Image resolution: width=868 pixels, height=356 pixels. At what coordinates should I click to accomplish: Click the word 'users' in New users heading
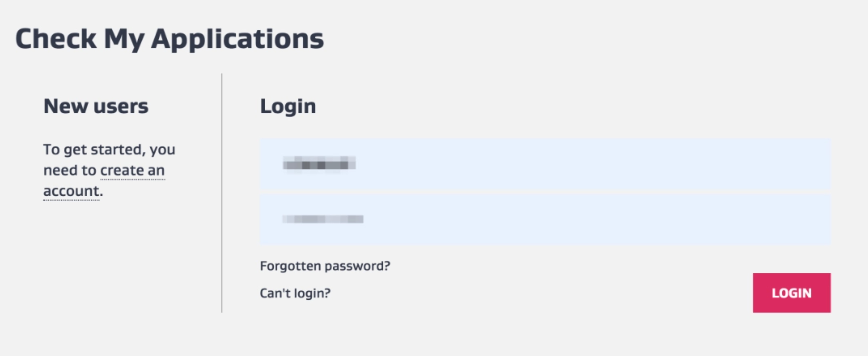point(121,107)
